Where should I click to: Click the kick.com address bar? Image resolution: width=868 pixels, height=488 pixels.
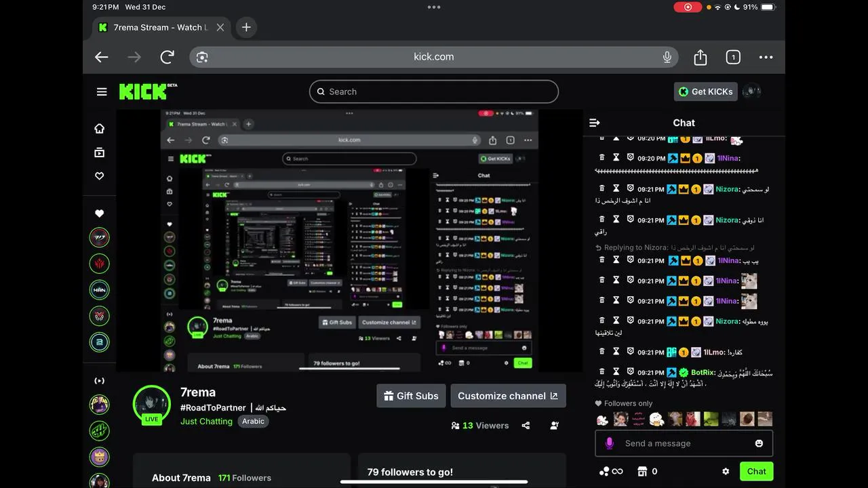tap(434, 57)
